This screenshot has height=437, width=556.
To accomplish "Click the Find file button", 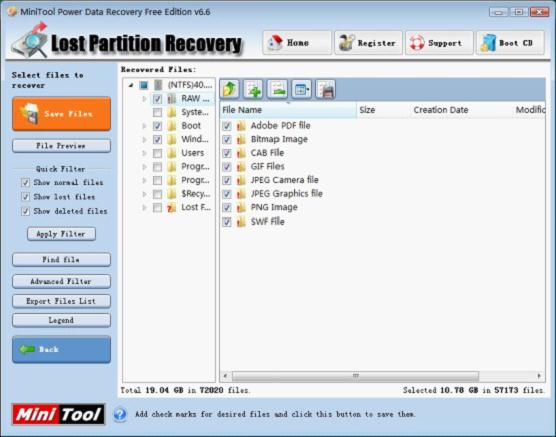I will point(61,260).
